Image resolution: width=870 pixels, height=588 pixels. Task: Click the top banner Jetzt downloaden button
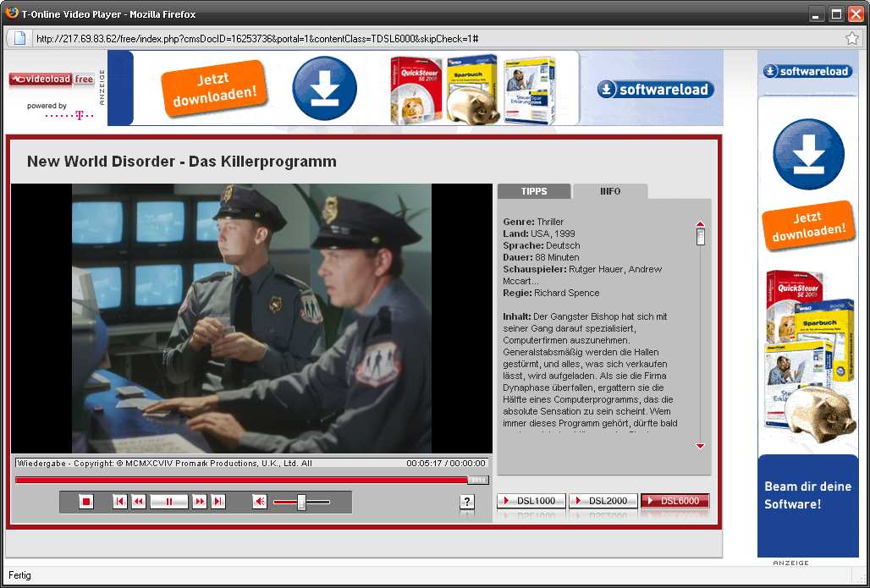coord(214,89)
